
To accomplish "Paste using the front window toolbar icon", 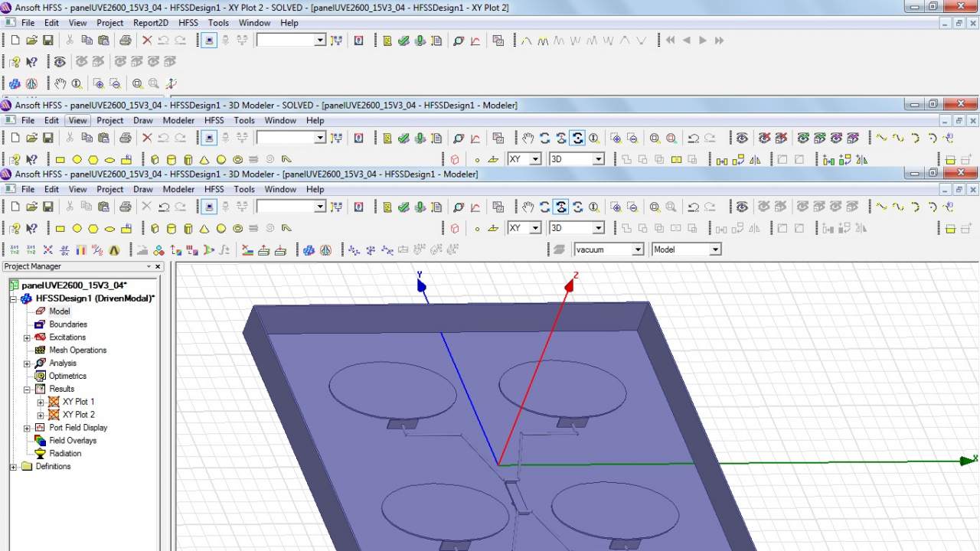I will coord(103,207).
